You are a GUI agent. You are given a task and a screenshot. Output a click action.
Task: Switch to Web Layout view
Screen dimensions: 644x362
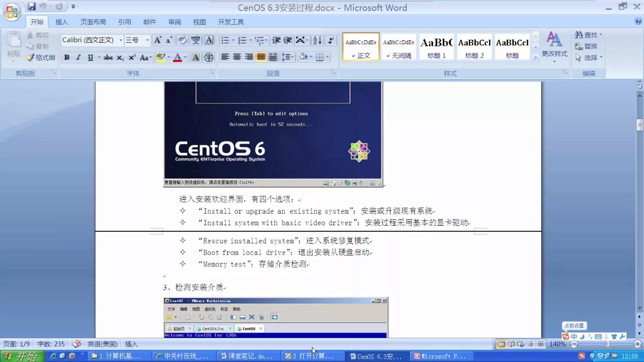521,344
